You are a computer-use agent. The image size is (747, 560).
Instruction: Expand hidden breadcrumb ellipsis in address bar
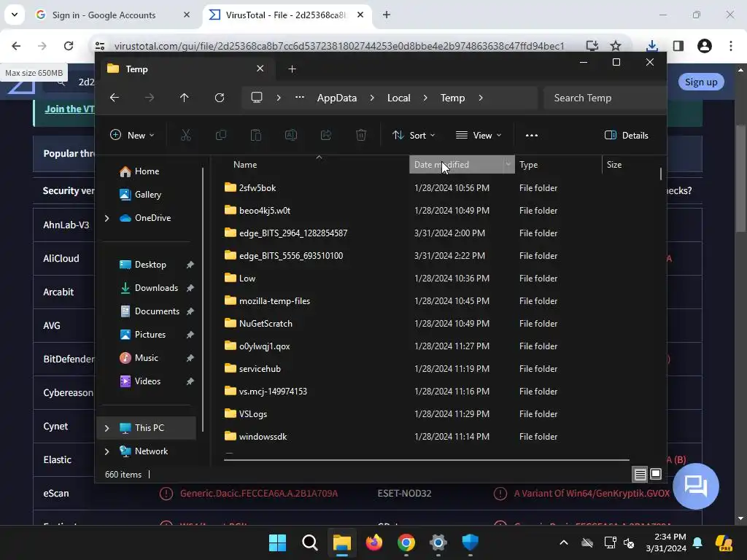coord(299,98)
